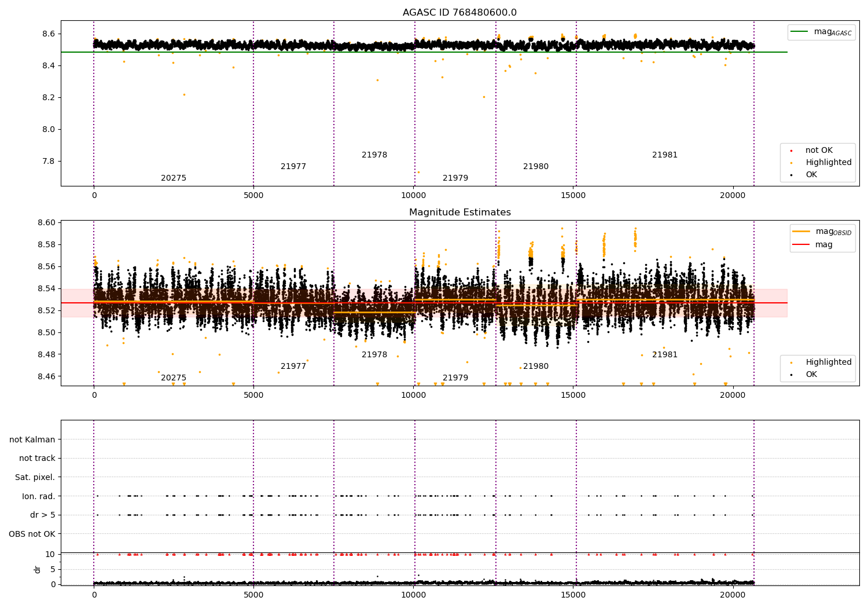The image size is (868, 608).
Task: Click the 'dr > 5' row label
Action: 43,515
